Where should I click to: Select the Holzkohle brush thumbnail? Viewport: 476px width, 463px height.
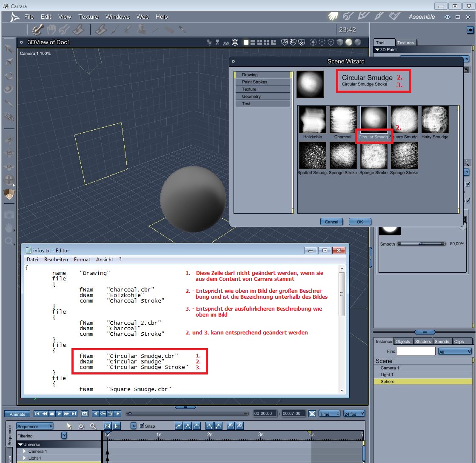pyautogui.click(x=312, y=120)
